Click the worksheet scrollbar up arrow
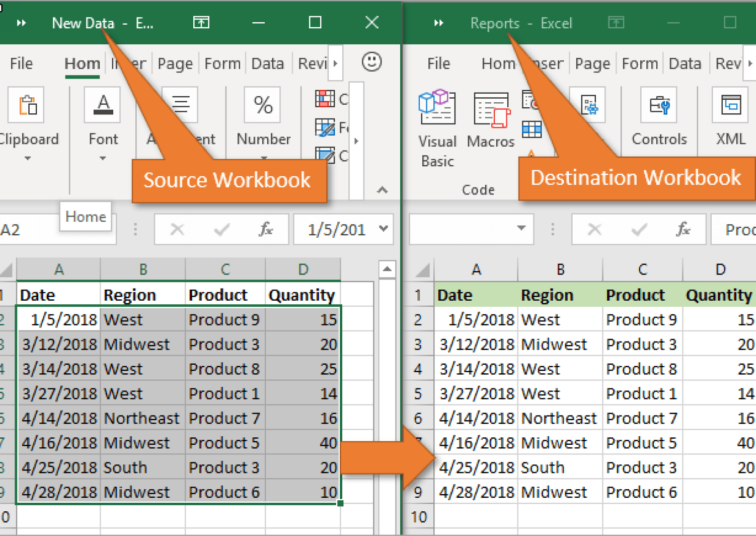 tap(388, 270)
